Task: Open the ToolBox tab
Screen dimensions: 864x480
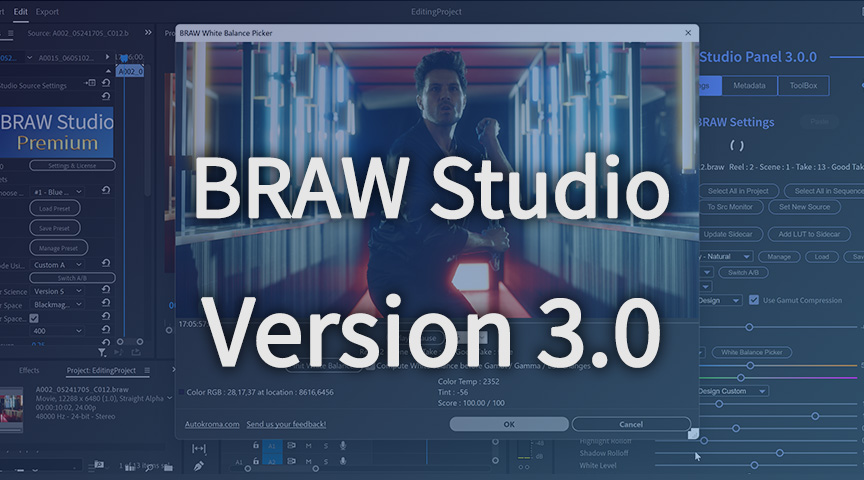Action: [x=803, y=86]
